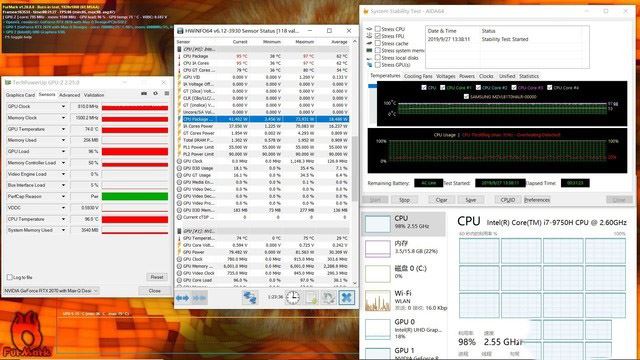640x360 pixels.
Task: Open Cooling Fans tab in AIDA64
Action: (418, 76)
